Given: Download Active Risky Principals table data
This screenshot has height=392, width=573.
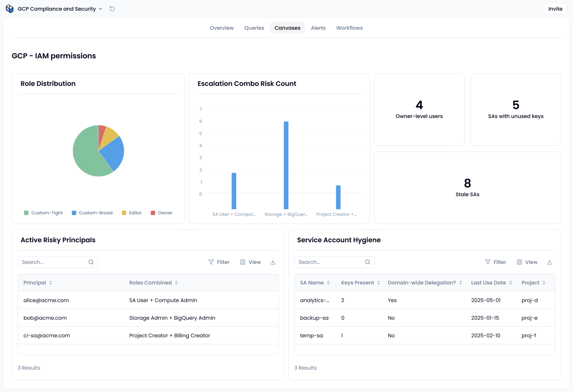Looking at the screenshot, I should pos(273,262).
